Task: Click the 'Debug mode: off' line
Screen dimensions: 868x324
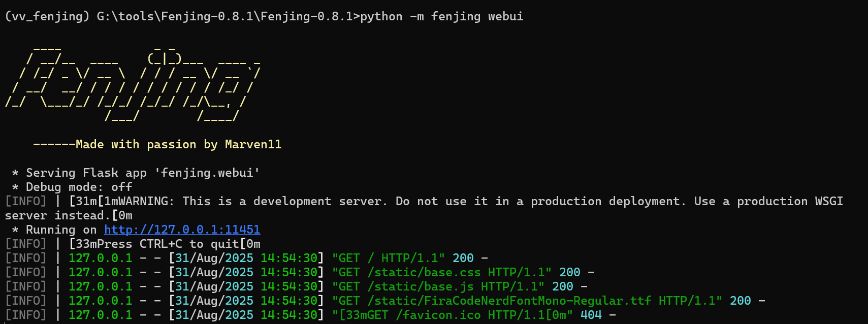Action: click(79, 187)
